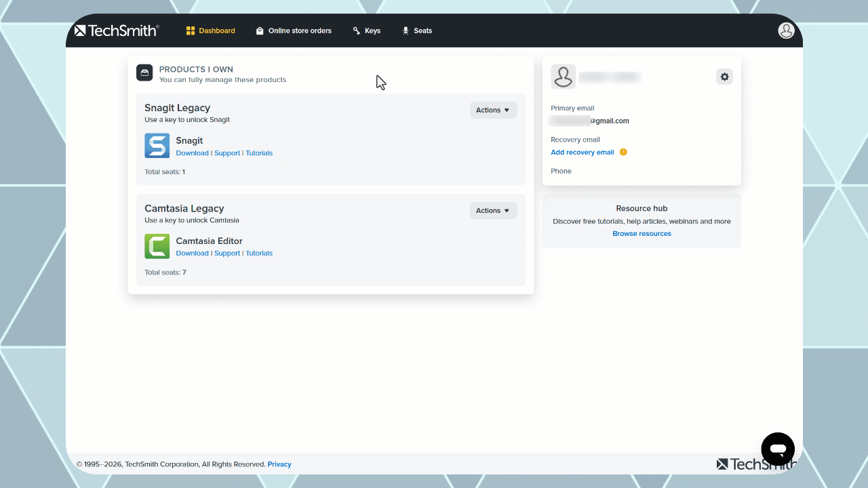
Task: Click Total seats: 1 text
Action: pyautogui.click(x=165, y=172)
